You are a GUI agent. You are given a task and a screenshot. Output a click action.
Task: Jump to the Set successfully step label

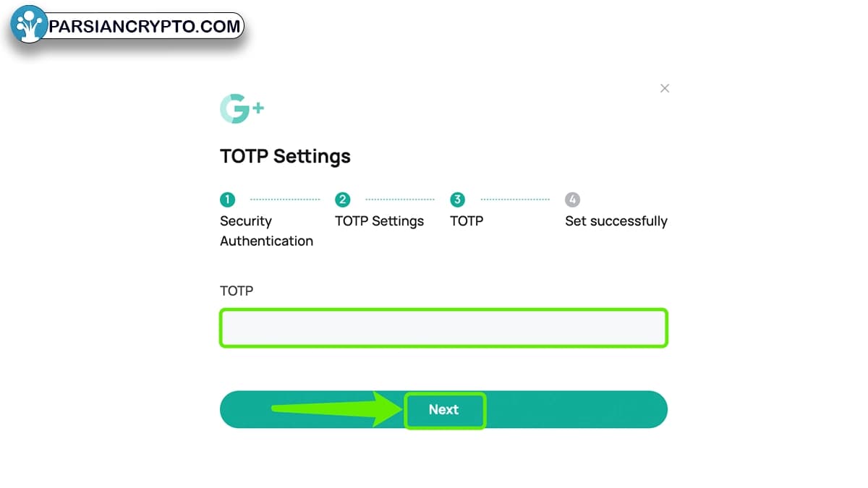(616, 221)
